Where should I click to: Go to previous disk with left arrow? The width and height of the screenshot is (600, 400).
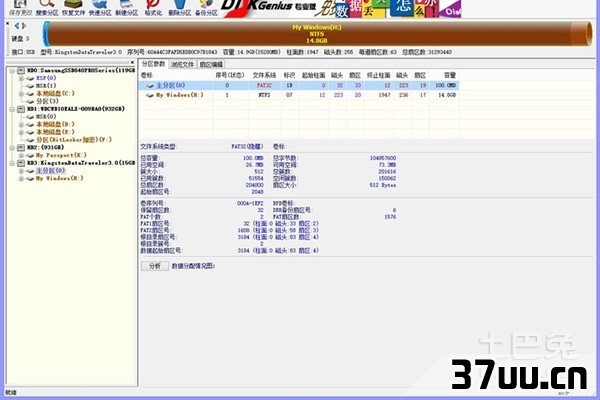coord(17,26)
